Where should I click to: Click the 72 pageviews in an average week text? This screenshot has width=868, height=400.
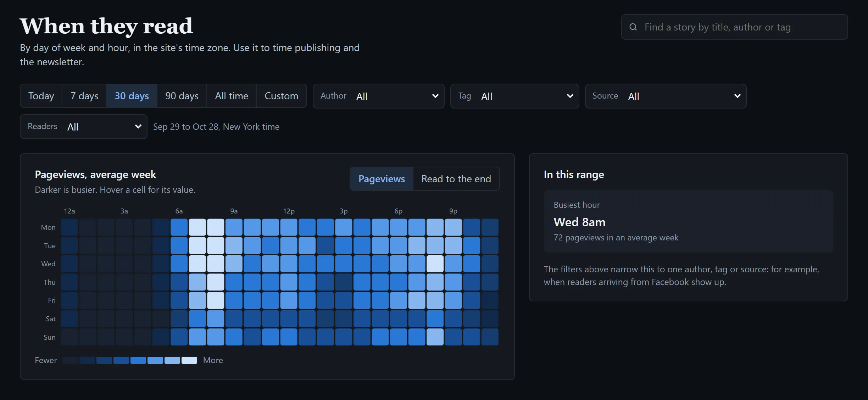[x=616, y=238]
